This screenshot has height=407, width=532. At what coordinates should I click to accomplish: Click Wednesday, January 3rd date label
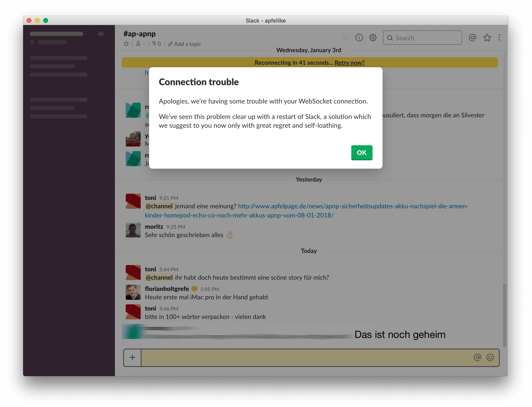pos(309,50)
